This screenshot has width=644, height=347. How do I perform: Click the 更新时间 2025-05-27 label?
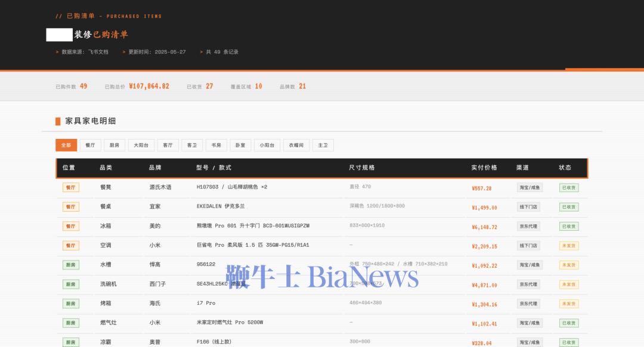[x=154, y=52]
